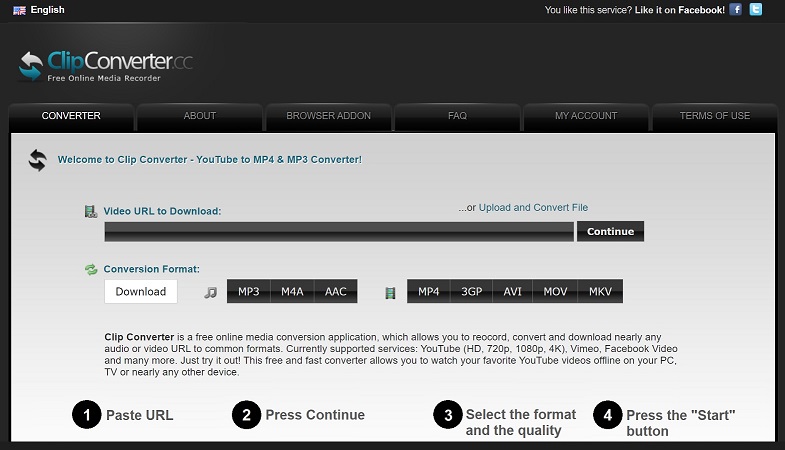Choose AAC audio format
This screenshot has height=450, width=785.
point(335,292)
